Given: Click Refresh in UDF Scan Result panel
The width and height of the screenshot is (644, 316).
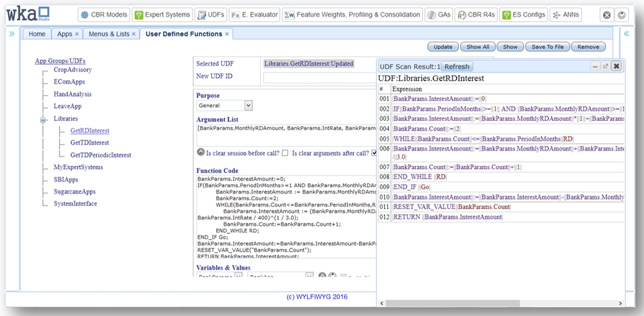Looking at the screenshot, I should [456, 66].
